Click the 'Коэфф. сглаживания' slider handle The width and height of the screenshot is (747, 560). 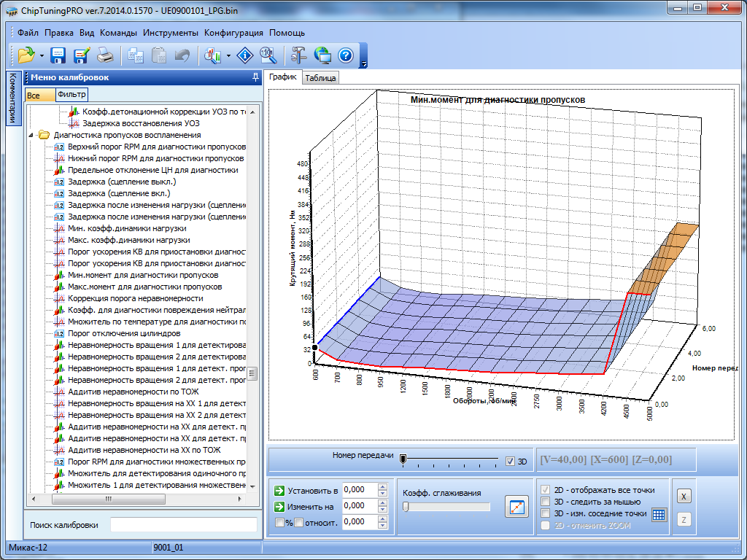406,507
